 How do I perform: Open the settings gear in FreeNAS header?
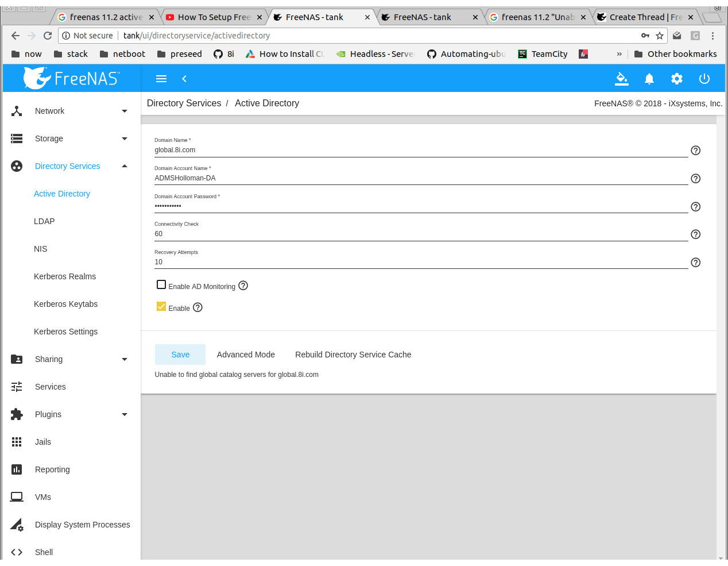tap(677, 79)
